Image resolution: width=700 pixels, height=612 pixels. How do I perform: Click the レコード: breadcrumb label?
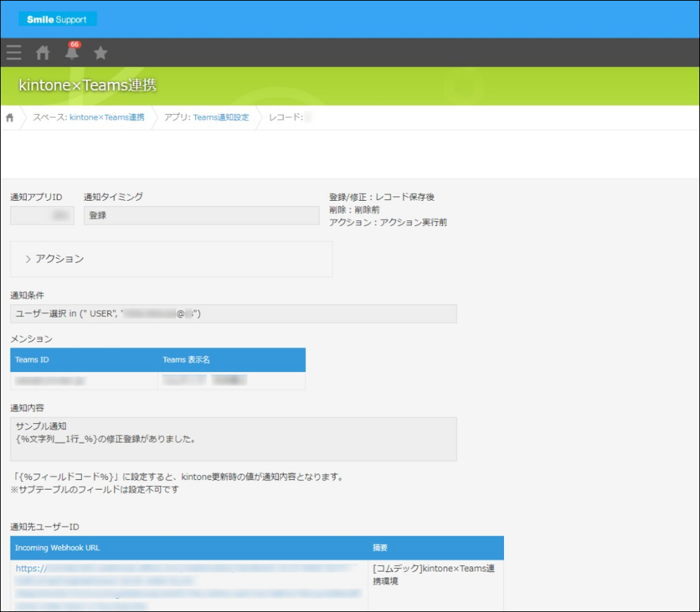coord(286,118)
